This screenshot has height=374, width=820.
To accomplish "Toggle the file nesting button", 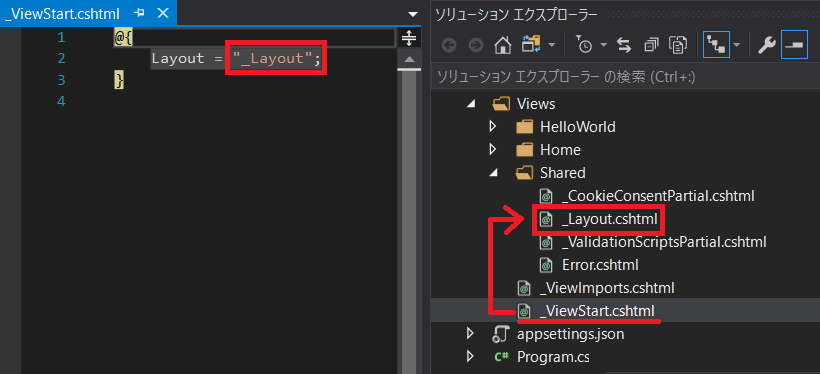I will point(715,45).
